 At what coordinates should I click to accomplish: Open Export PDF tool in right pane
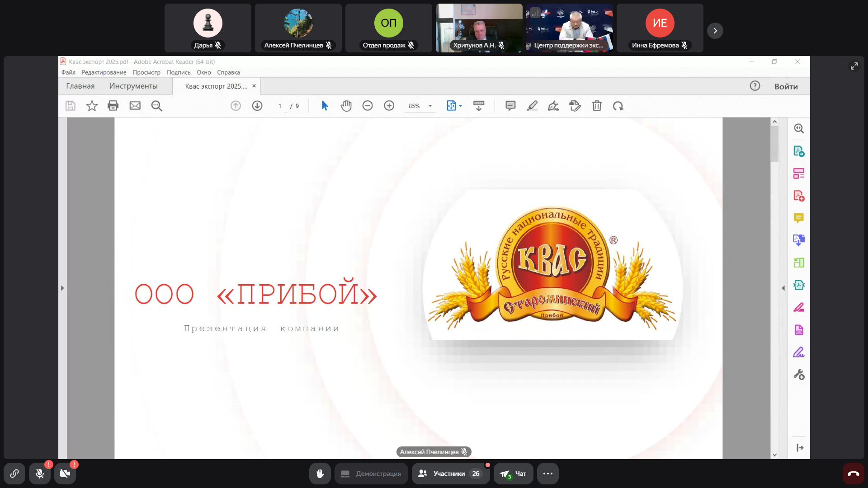799,151
